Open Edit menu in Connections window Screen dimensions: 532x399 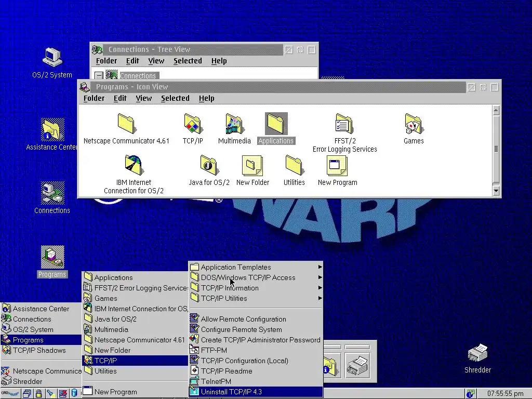(132, 61)
